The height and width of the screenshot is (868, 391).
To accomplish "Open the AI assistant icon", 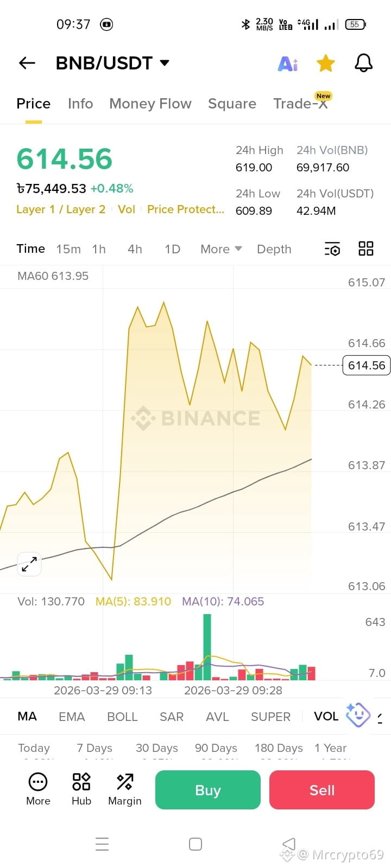I will pos(288,63).
